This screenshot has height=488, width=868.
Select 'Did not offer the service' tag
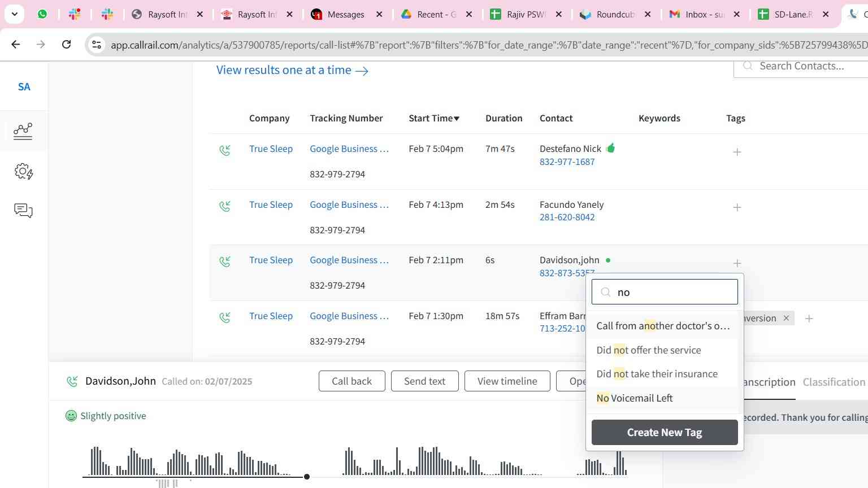(x=665, y=350)
